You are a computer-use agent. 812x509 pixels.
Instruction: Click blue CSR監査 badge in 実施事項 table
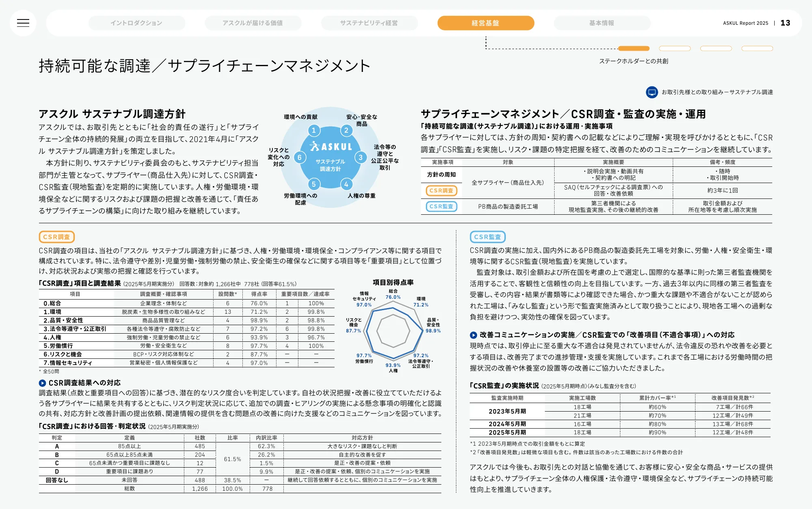point(441,206)
